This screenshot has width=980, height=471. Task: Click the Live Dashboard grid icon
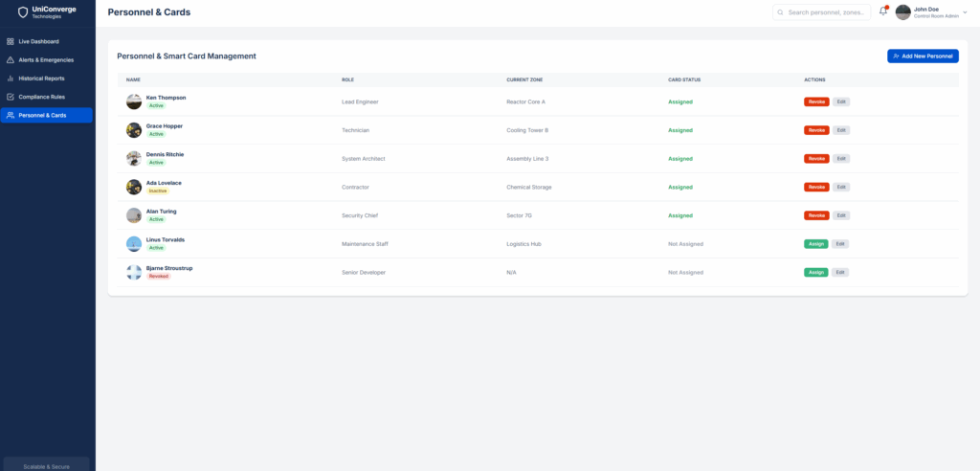click(11, 41)
